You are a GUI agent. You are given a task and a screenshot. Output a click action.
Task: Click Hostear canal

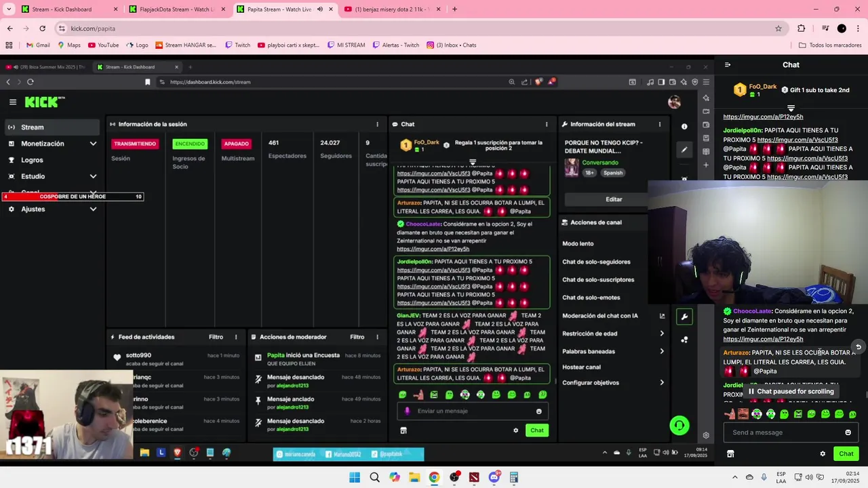click(x=581, y=367)
